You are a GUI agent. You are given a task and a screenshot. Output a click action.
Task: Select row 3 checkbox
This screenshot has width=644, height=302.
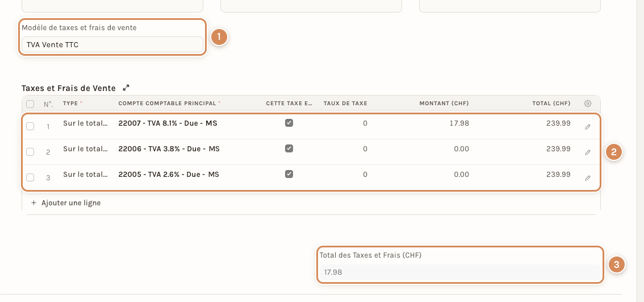[30, 177]
